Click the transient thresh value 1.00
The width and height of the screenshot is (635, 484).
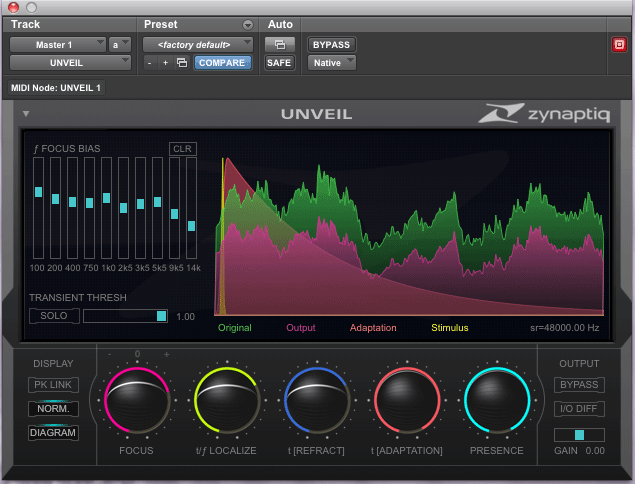click(185, 317)
